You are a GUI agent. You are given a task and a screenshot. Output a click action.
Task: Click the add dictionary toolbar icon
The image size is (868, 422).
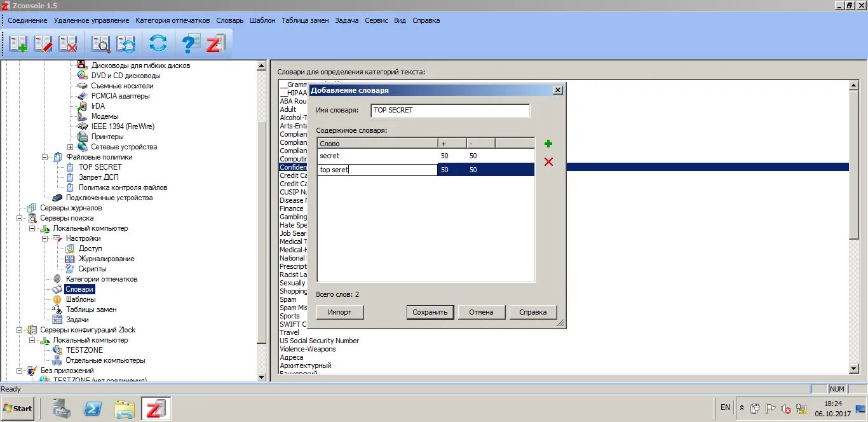[x=18, y=44]
